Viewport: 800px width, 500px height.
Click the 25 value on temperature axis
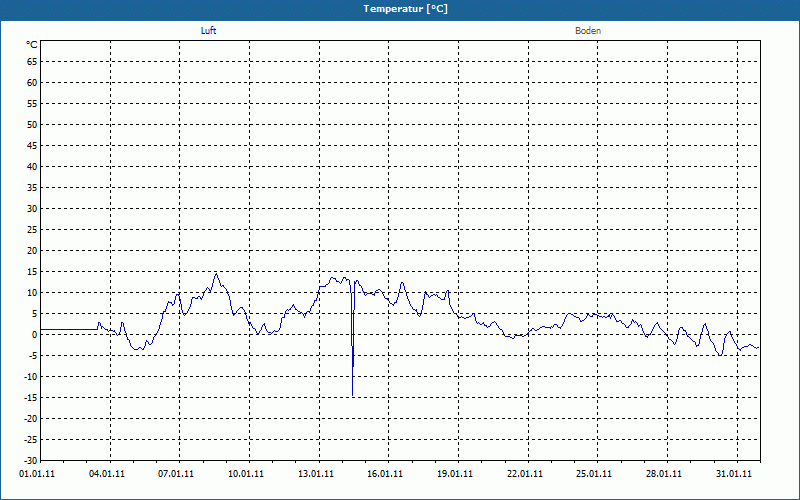(32, 230)
